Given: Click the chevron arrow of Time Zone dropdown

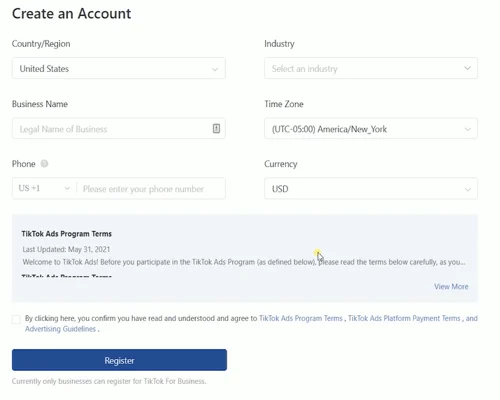Looking at the screenshot, I should tap(468, 129).
